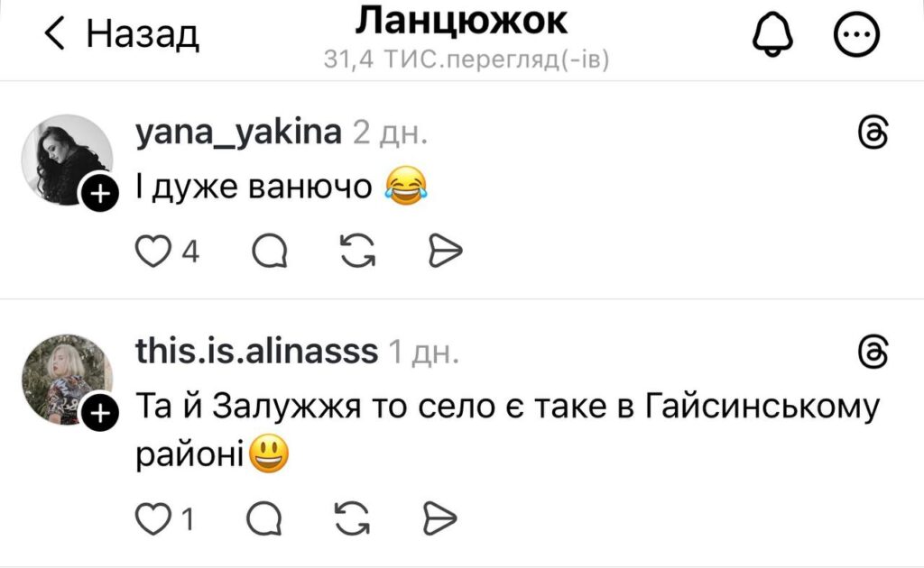Open the three-dots more options menu
The height and width of the screenshot is (568, 924).
pos(856,34)
